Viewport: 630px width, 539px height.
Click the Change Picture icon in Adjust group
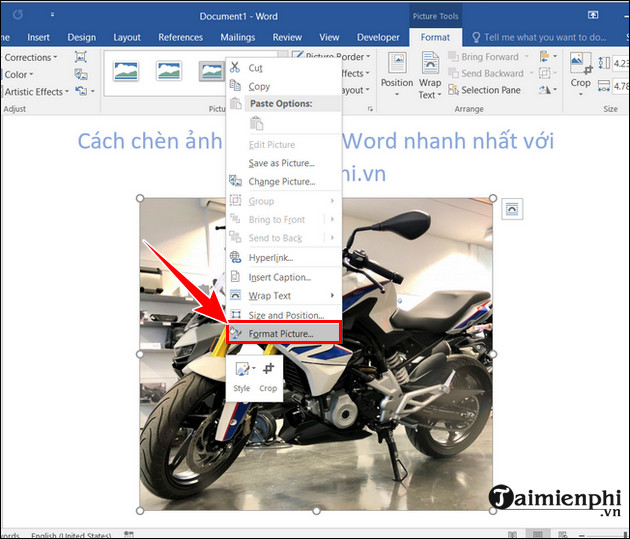pos(80,74)
